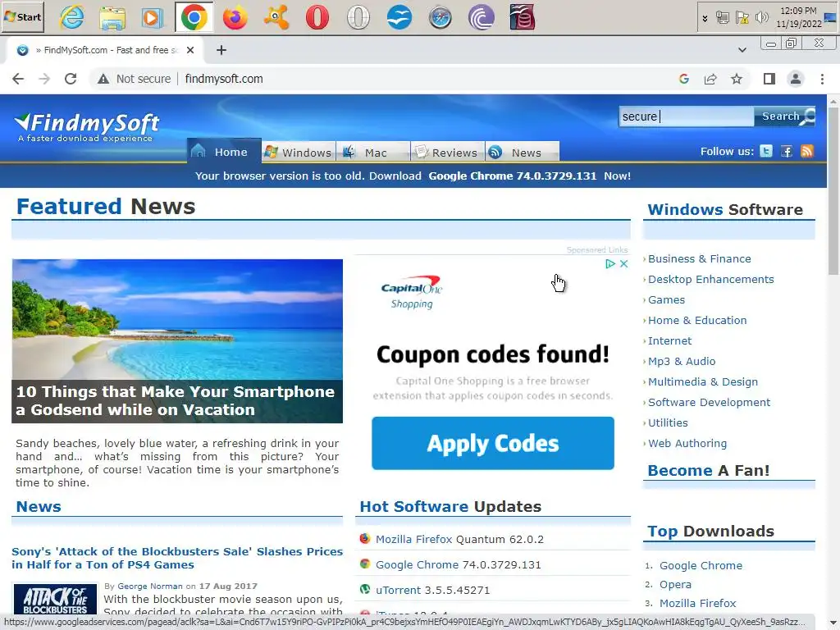Open the Web Authoring category
The height and width of the screenshot is (630, 840).
tap(687, 444)
